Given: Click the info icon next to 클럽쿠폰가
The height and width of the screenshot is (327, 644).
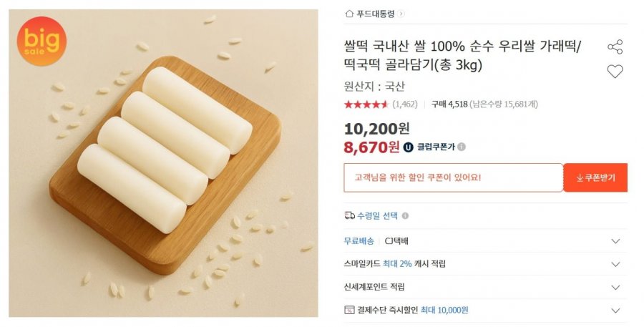Looking at the screenshot, I should pos(462,147).
